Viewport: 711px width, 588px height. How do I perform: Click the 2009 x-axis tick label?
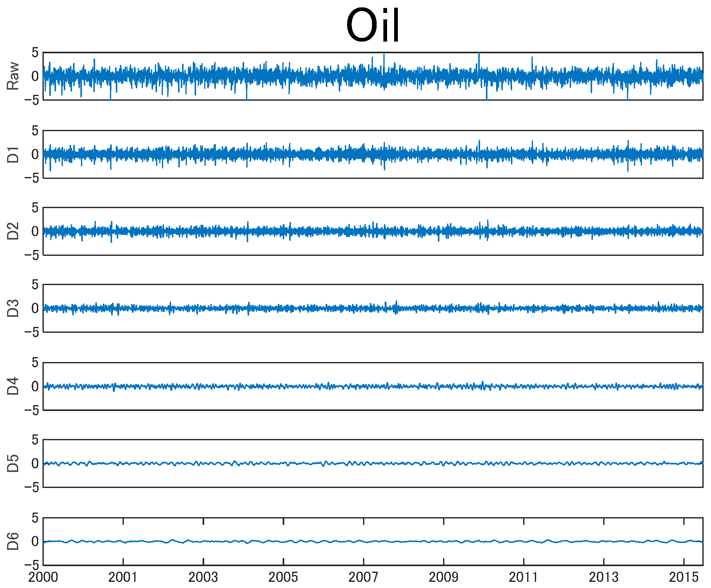[443, 578]
